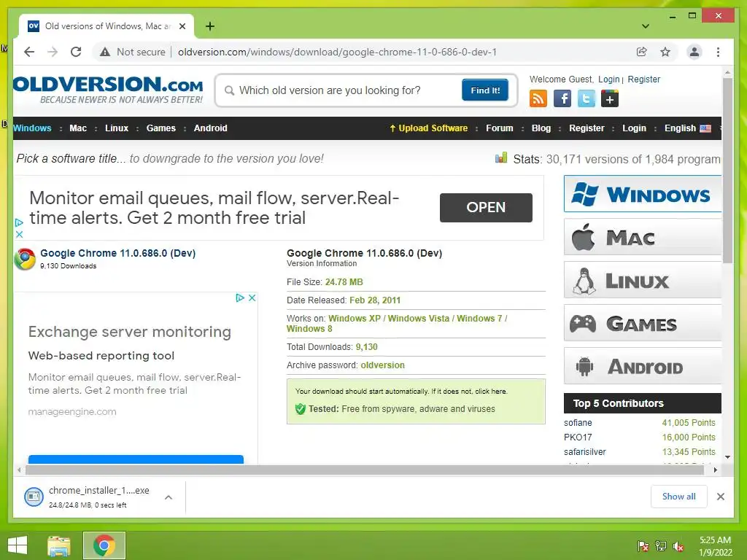
Task: Click the Find It! button
Action: coord(485,90)
